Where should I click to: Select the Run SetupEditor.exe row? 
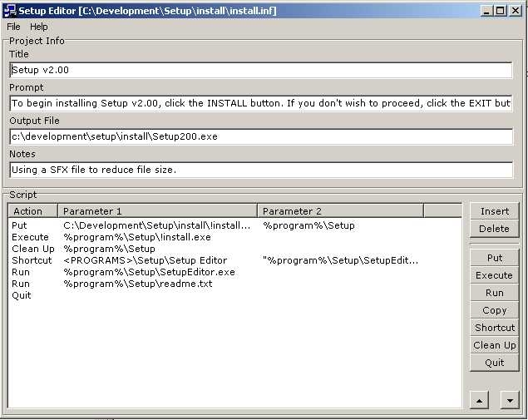coord(234,272)
